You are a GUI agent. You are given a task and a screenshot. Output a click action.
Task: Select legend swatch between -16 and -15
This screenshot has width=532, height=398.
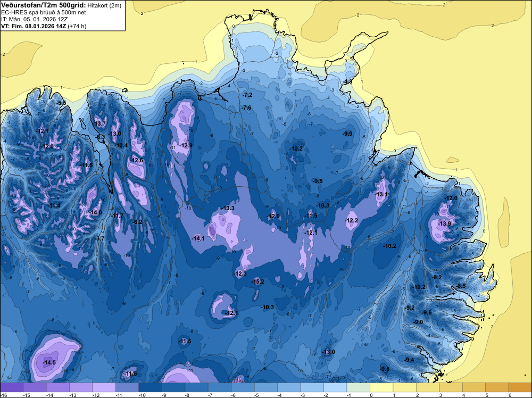[12, 387]
